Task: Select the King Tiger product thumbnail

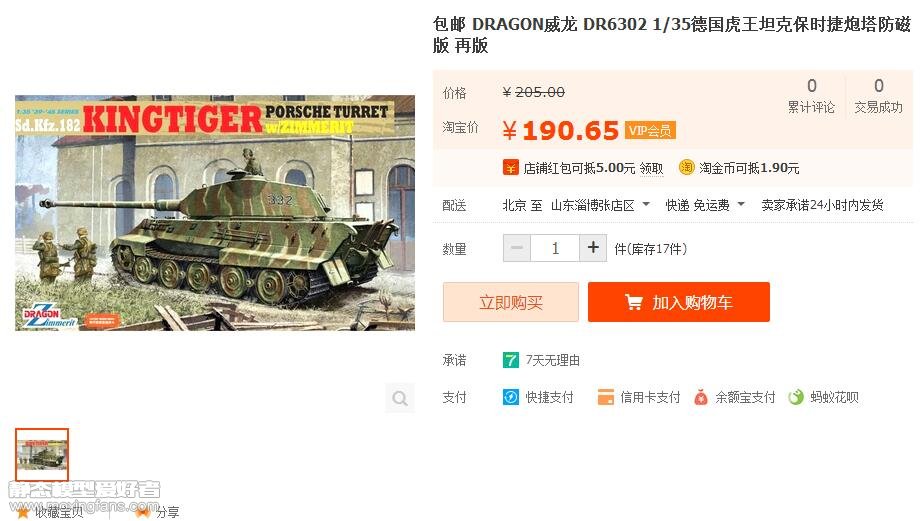Action: click(x=42, y=455)
